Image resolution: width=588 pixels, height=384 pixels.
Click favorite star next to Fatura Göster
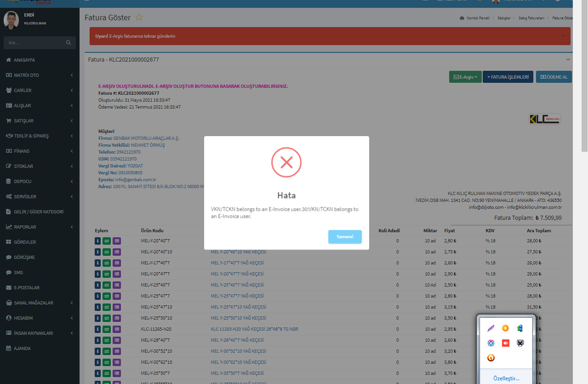tap(139, 17)
